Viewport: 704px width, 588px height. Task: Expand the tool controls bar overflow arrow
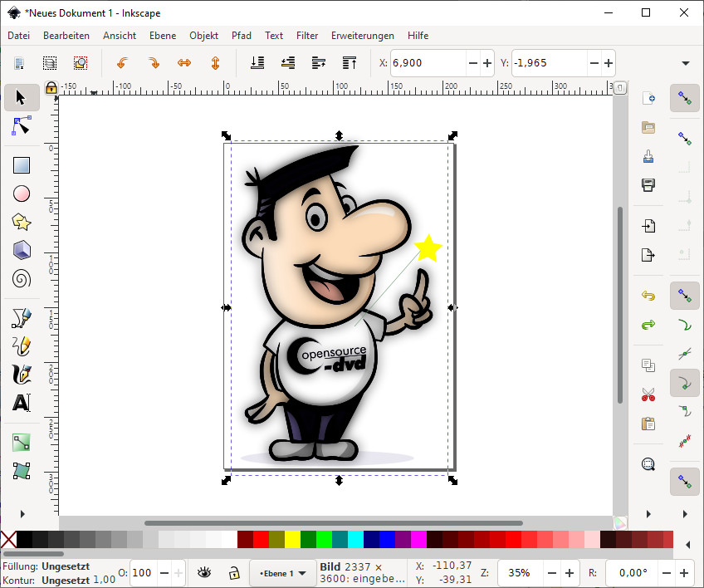(686, 63)
